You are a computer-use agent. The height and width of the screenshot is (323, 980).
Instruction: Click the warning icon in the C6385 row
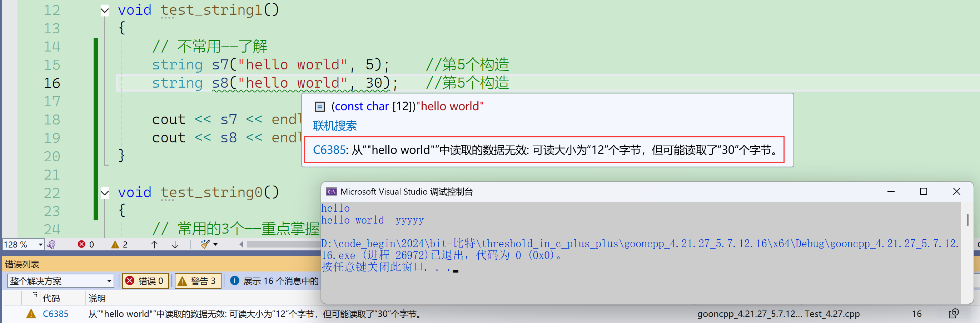tap(31, 314)
